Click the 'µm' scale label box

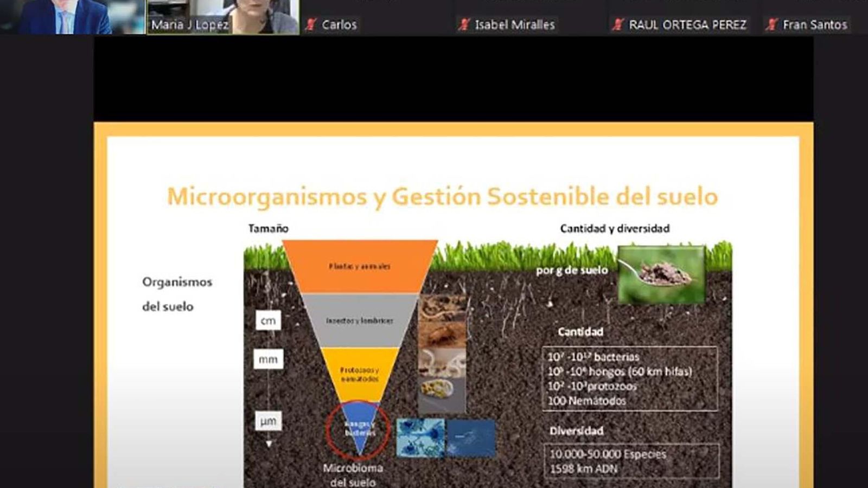269,420
